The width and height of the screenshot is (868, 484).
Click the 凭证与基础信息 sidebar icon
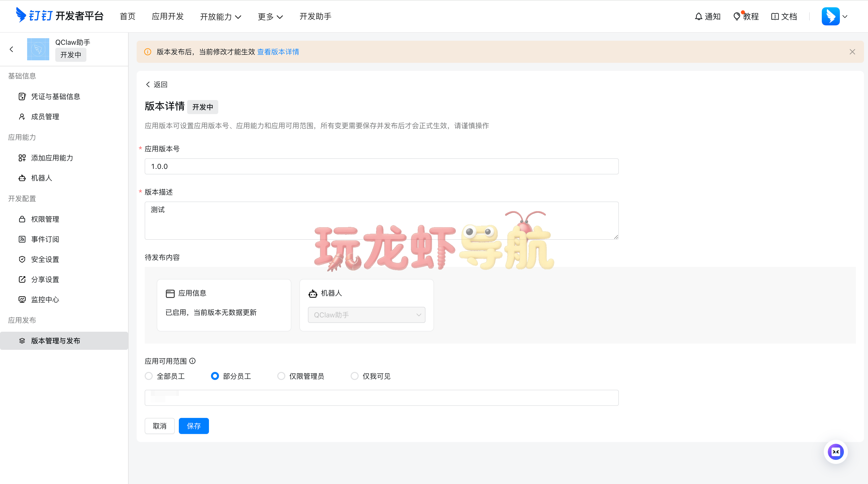pyautogui.click(x=22, y=97)
